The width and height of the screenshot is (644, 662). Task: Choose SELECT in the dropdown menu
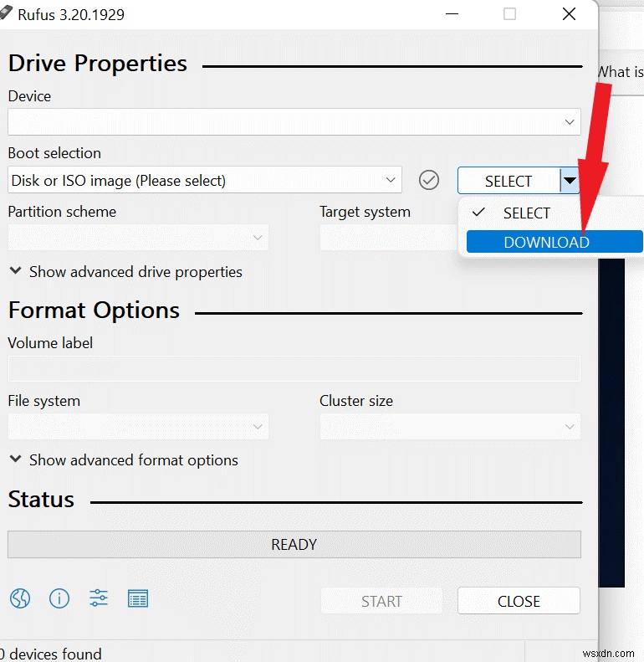coord(555,213)
